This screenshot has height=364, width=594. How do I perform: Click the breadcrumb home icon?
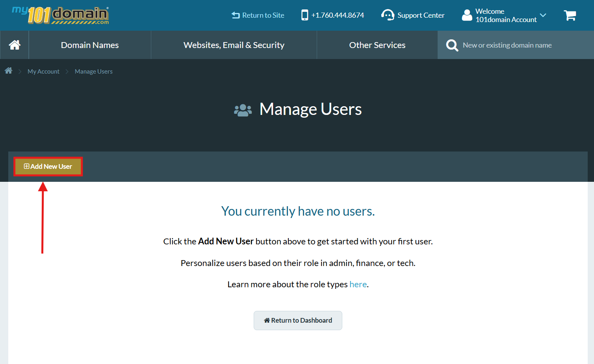point(8,71)
